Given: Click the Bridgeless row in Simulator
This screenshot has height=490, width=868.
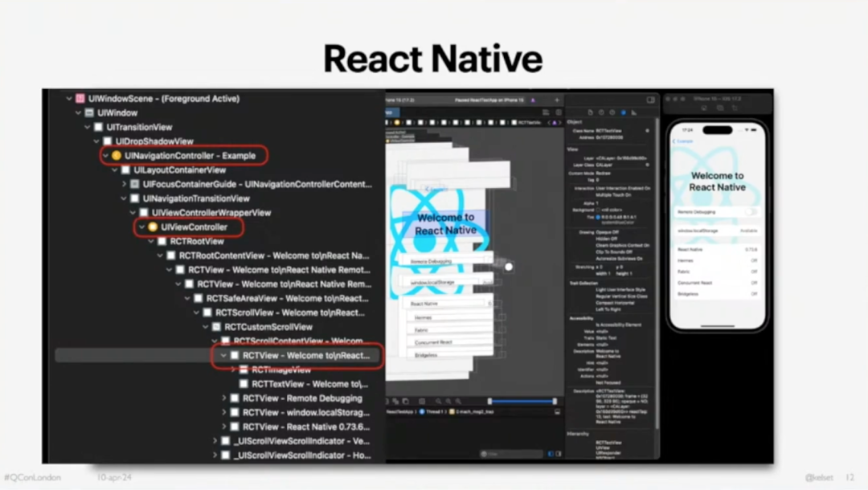Looking at the screenshot, I should click(x=717, y=294).
